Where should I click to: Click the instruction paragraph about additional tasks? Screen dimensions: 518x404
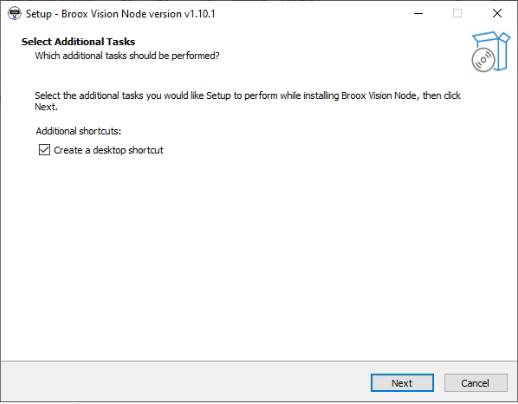pyautogui.click(x=247, y=101)
